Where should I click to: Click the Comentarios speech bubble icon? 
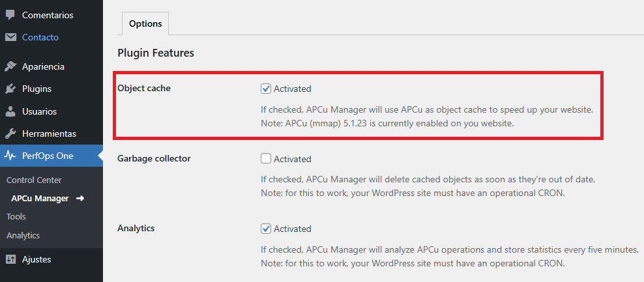click(x=10, y=14)
